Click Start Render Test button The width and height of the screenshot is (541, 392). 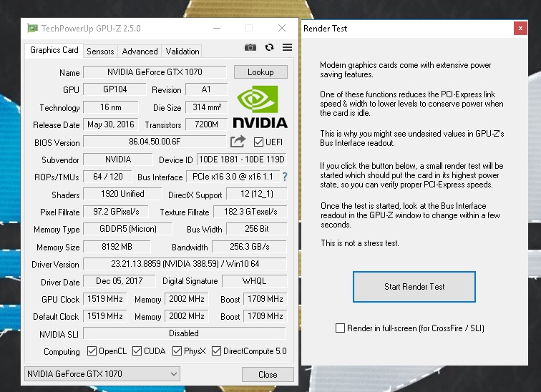point(414,287)
